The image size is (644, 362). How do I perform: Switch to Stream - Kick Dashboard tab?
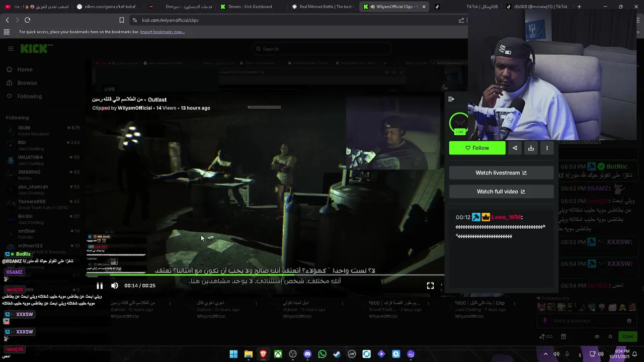tap(250, 7)
